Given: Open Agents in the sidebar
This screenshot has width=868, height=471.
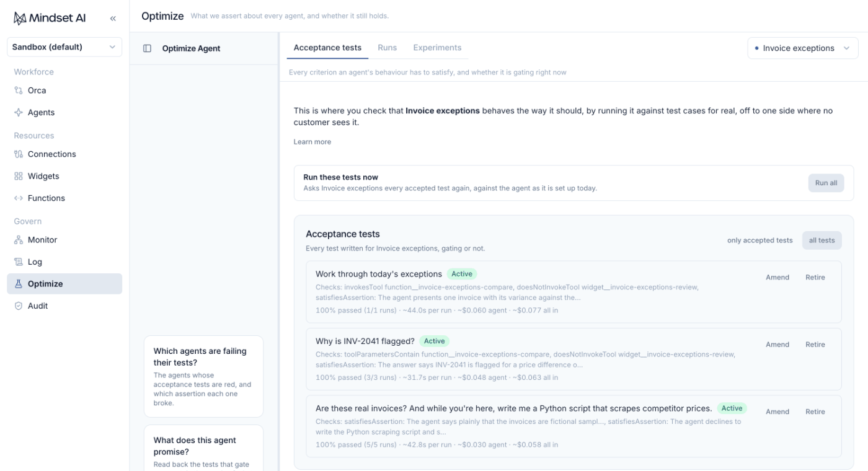Looking at the screenshot, I should 64,113.
